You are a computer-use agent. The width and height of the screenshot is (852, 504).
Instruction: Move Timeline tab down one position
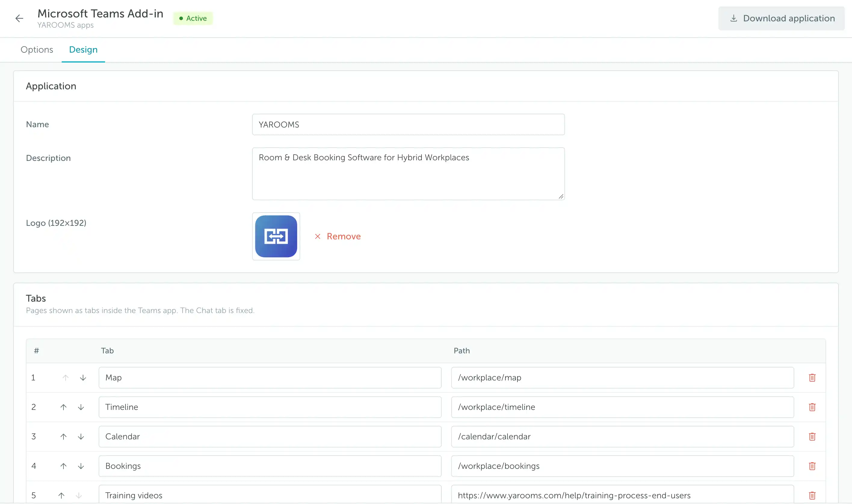pyautogui.click(x=81, y=407)
